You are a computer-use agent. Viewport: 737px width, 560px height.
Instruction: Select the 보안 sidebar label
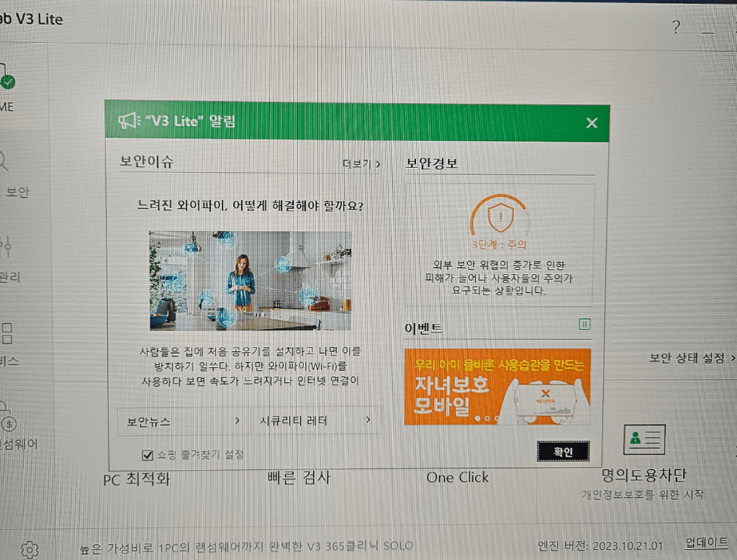click(x=18, y=192)
